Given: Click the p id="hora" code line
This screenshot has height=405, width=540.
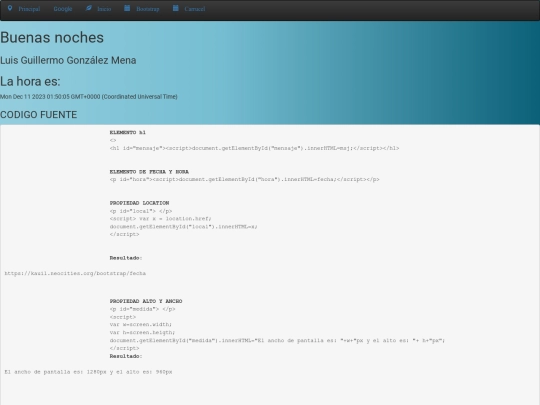Looking at the screenshot, I should tap(245, 179).
